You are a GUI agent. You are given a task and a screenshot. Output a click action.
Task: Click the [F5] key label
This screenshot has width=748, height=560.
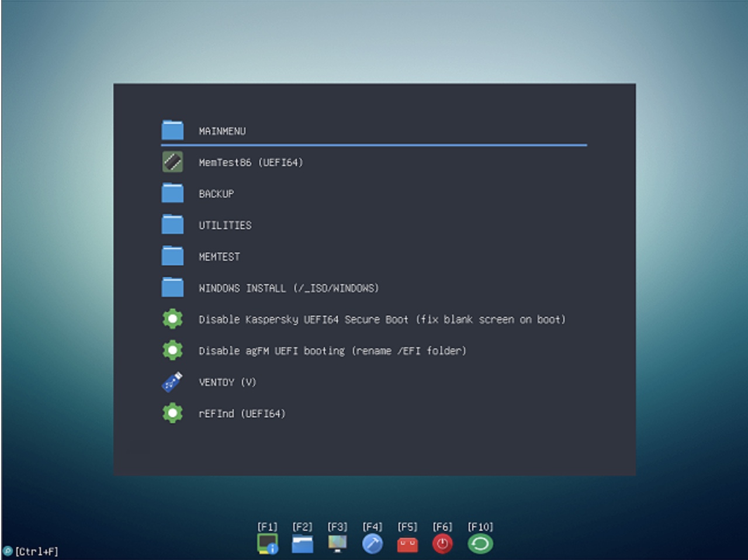(x=407, y=527)
